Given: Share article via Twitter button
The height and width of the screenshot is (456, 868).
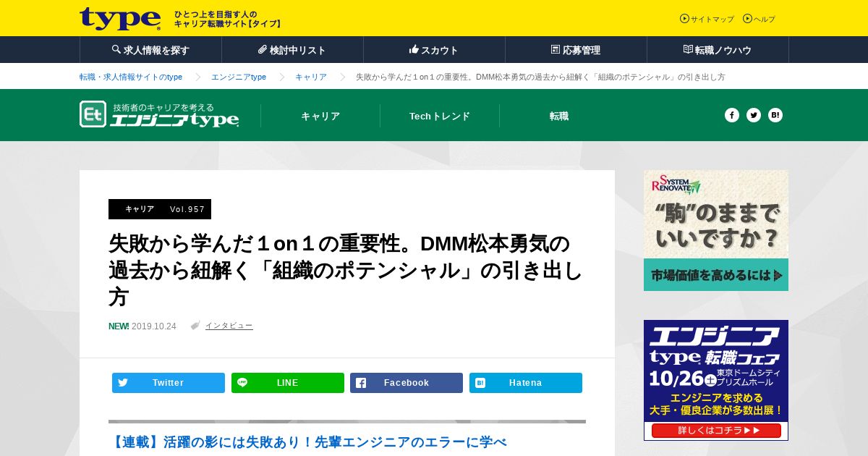Looking at the screenshot, I should click(x=169, y=383).
